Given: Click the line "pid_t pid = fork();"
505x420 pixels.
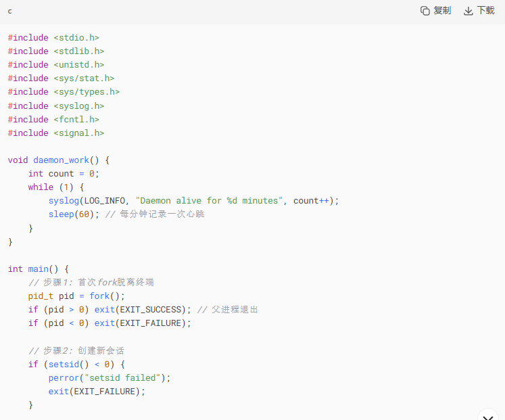Looking at the screenshot, I should (x=76, y=296).
